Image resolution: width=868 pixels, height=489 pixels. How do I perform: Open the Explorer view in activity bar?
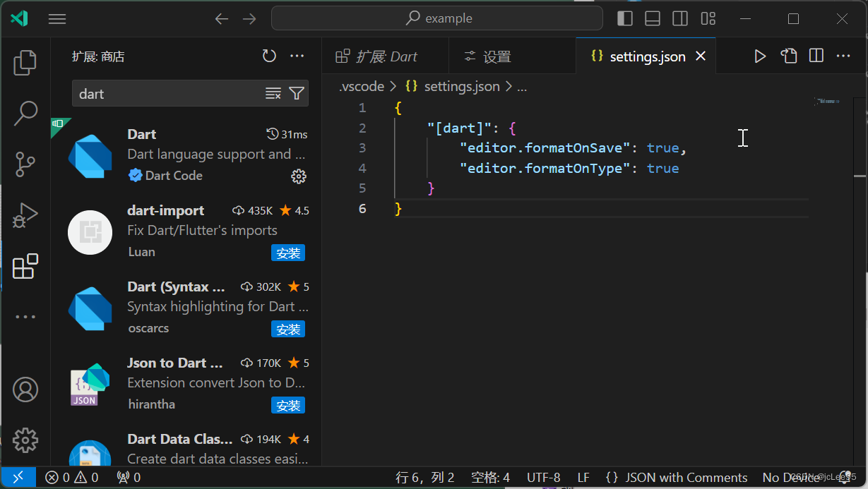pyautogui.click(x=25, y=62)
